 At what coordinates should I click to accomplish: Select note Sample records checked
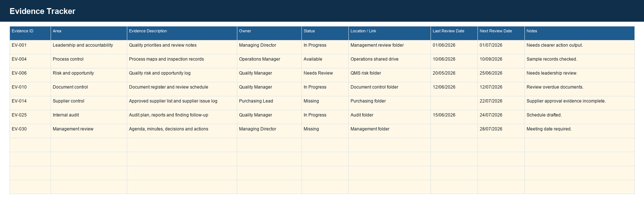579,61
